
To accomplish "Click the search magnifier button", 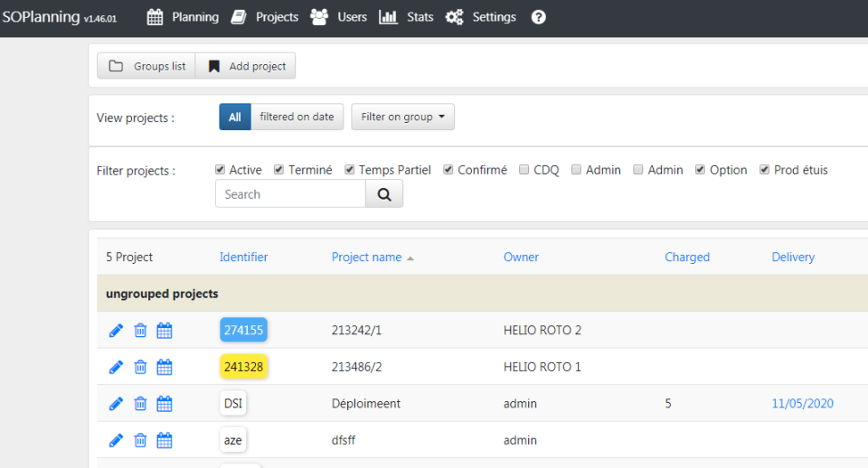I will (384, 194).
